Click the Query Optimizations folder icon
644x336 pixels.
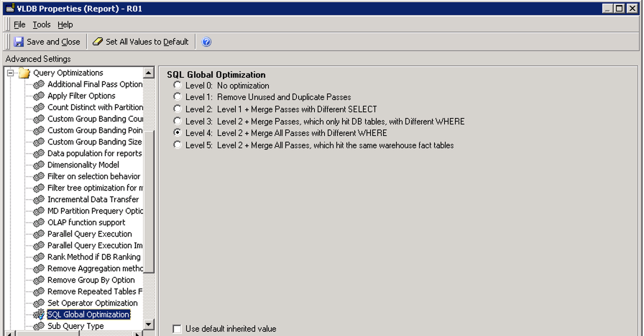click(24, 73)
